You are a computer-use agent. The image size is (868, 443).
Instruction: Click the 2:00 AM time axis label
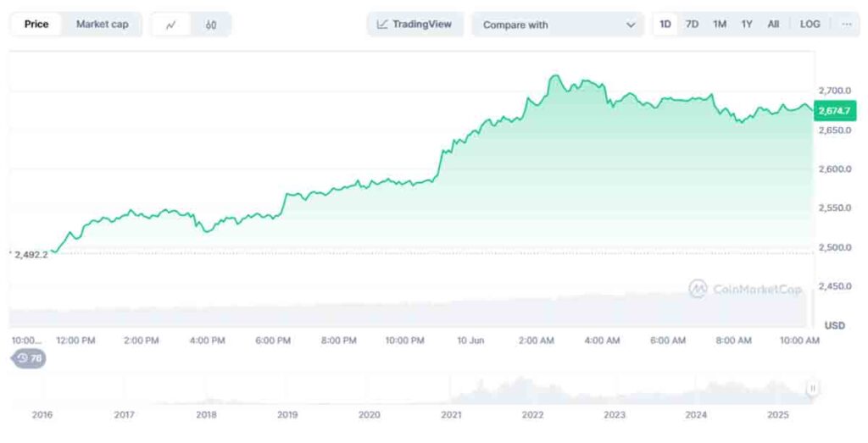(536, 341)
